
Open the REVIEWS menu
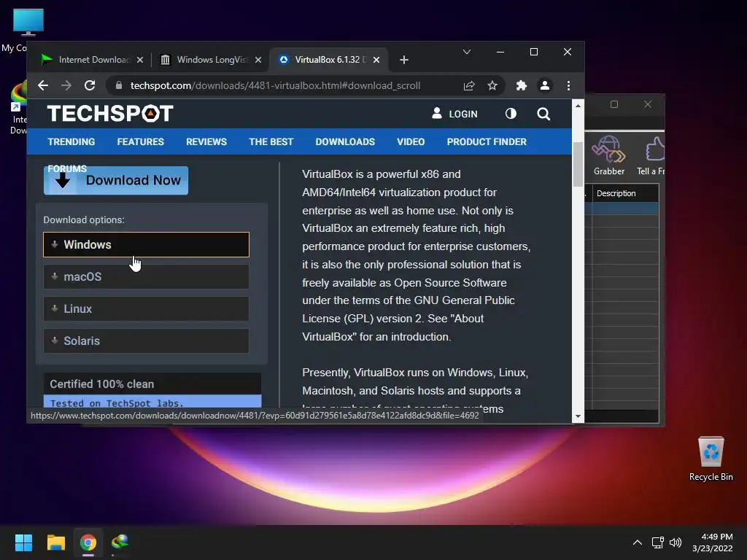point(206,142)
